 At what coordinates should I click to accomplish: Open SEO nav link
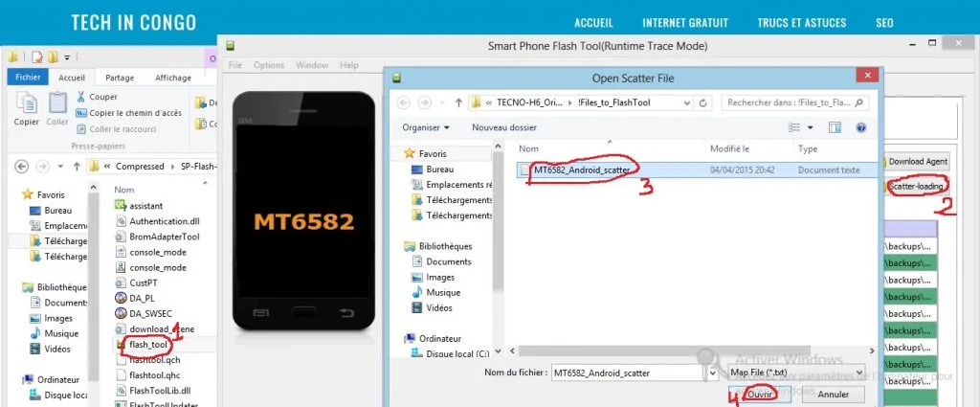tap(884, 23)
